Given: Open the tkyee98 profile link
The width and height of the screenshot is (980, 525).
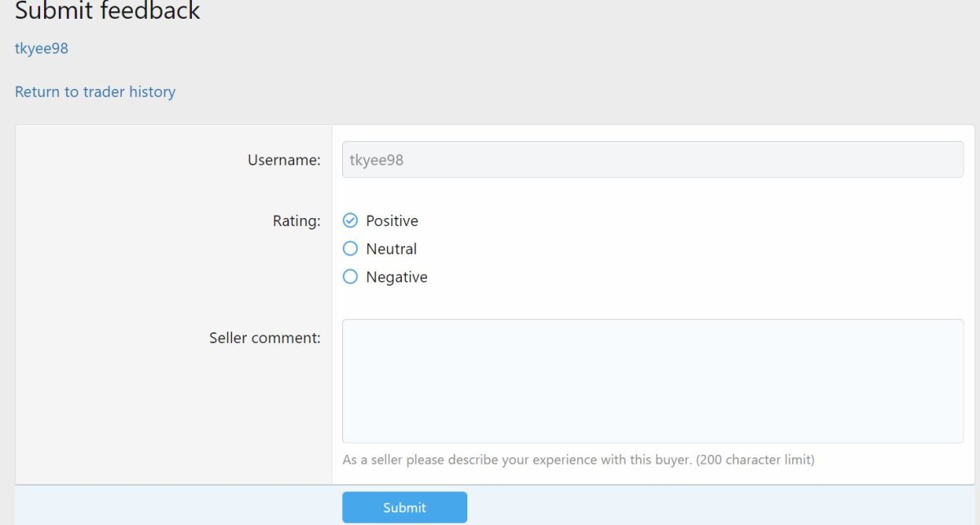Looking at the screenshot, I should click(x=42, y=48).
